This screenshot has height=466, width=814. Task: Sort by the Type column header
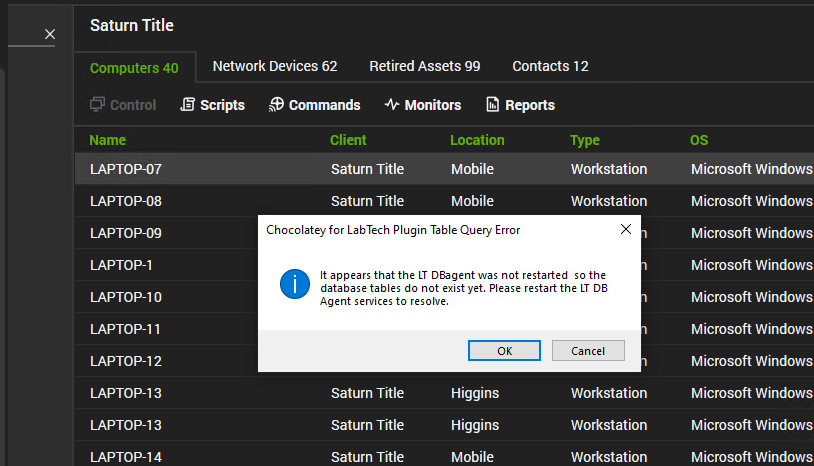coord(585,140)
